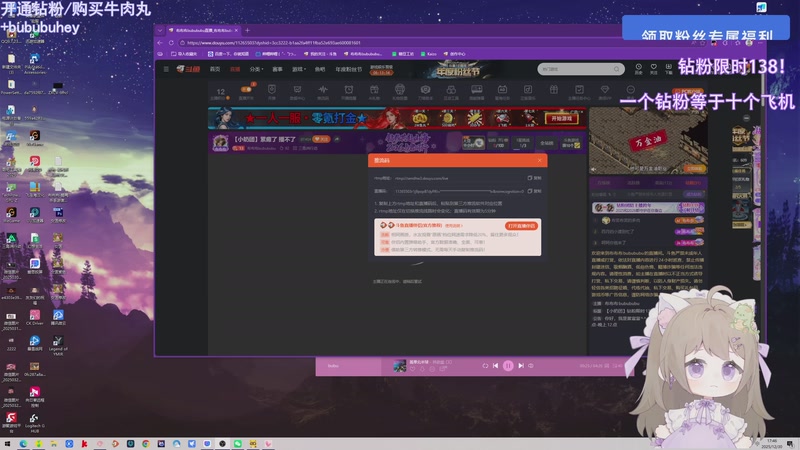Viewport: 800px width, 450px height.
Task: Click the album art in music player
Action: click(399, 365)
